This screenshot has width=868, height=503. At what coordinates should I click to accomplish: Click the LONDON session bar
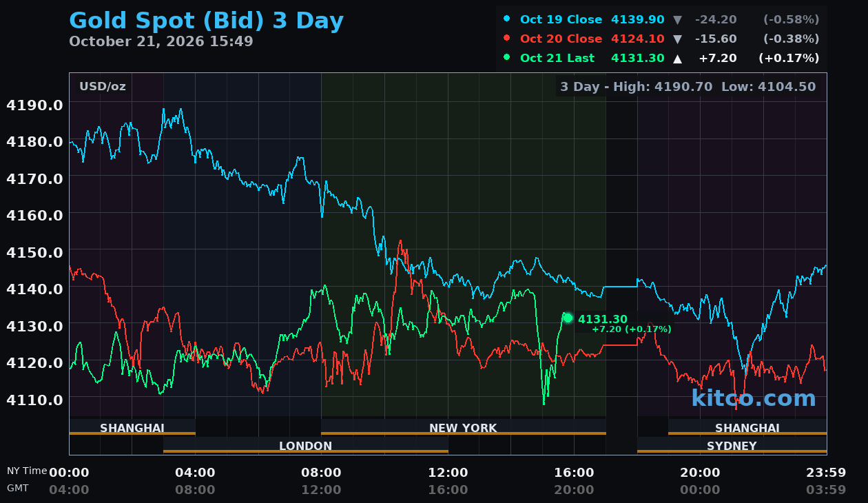pos(306,445)
